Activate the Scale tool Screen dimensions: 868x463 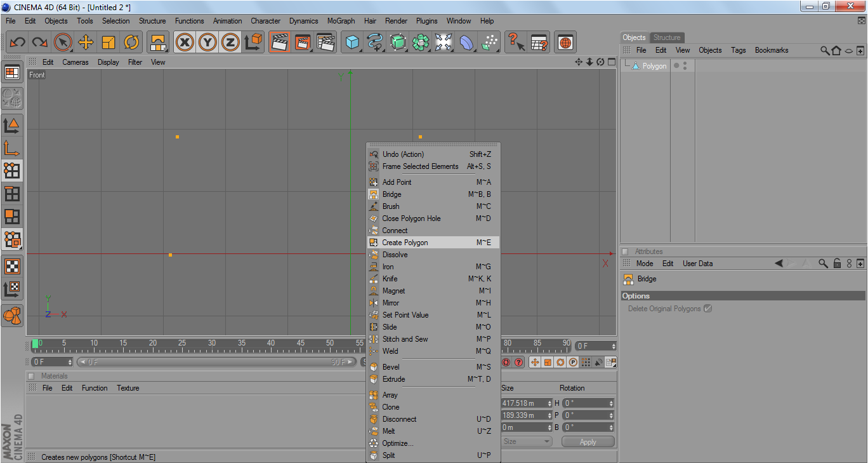[x=109, y=43]
